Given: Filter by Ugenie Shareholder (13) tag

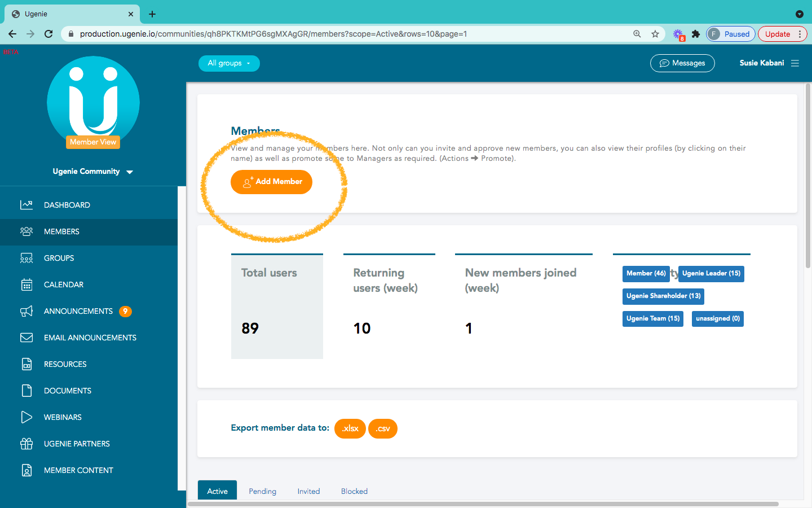Looking at the screenshot, I should (663, 296).
